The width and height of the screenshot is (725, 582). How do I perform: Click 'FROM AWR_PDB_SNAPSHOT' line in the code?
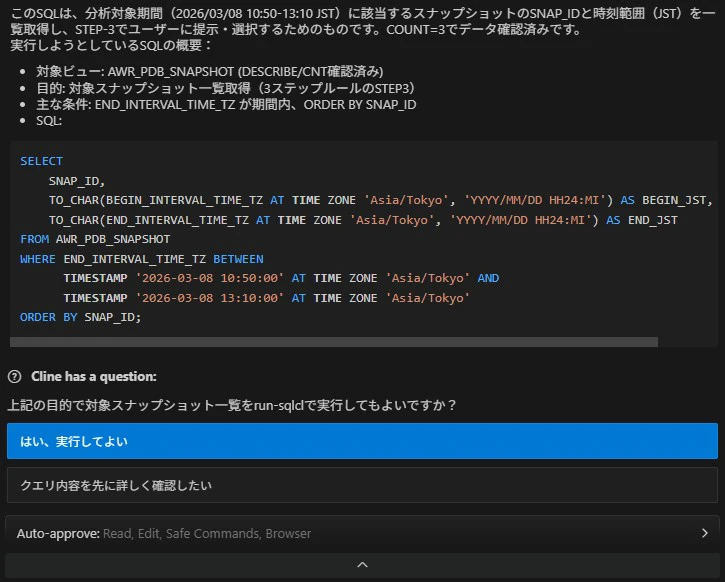click(95, 239)
